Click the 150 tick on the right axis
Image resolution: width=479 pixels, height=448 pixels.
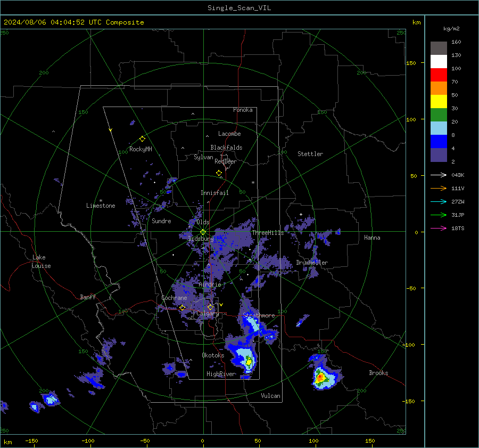(x=411, y=63)
